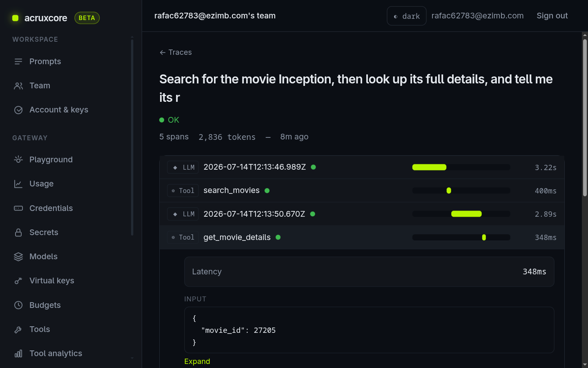
Task: Click the INPUT section label
Action: [x=195, y=299]
